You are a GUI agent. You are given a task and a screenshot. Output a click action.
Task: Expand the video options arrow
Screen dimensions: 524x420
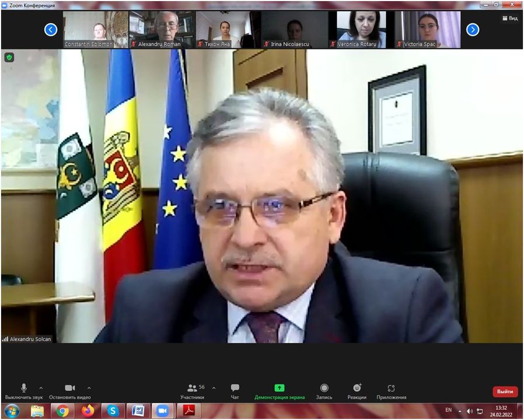[89, 388]
